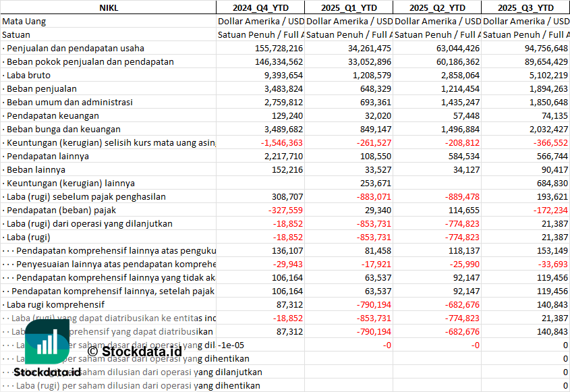
Task: Select the red -1,546,363 forex loss cell
Action: pos(281,142)
